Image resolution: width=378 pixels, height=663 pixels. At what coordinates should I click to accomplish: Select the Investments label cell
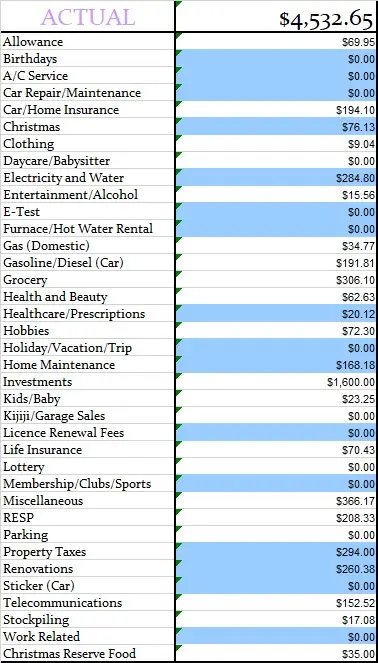[x=88, y=381]
